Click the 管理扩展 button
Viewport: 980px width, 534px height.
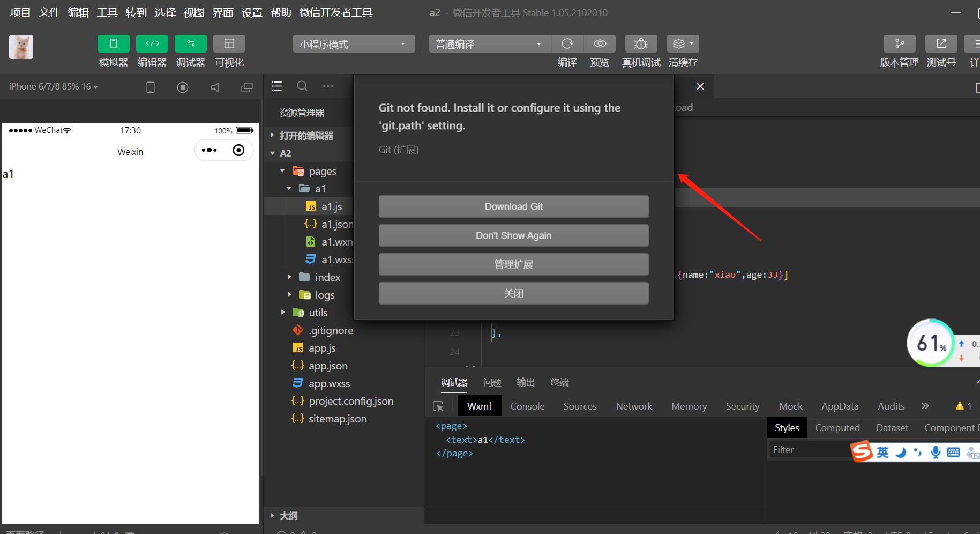pos(513,264)
